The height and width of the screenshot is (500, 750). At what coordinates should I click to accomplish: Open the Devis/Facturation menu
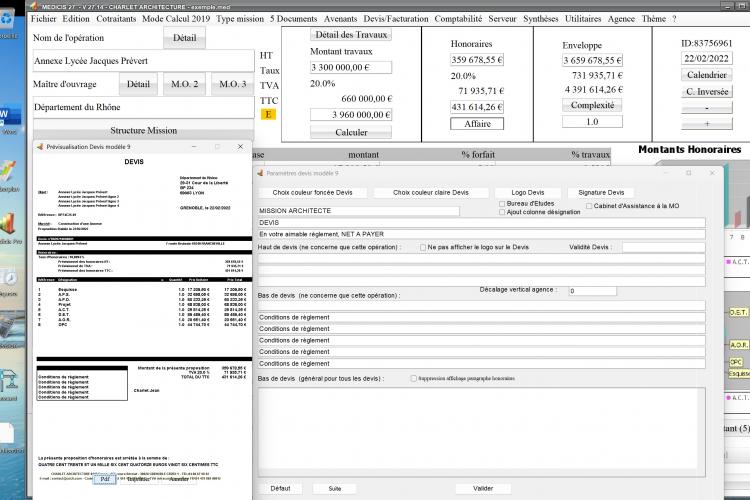point(396,19)
